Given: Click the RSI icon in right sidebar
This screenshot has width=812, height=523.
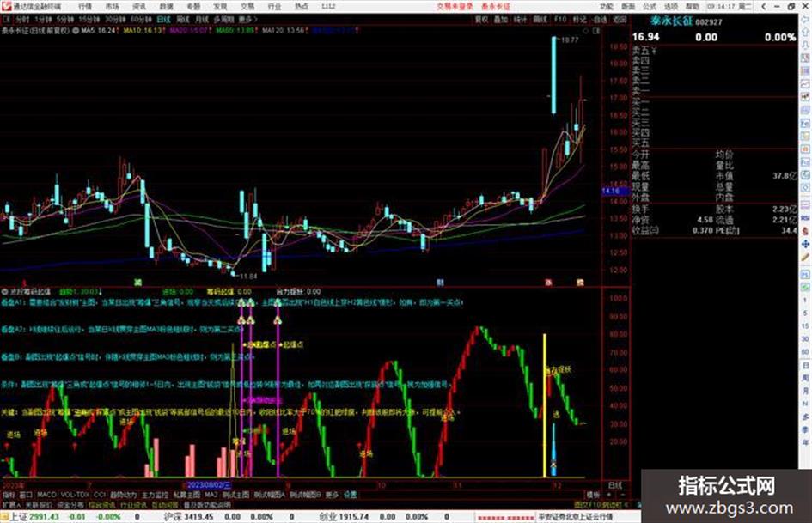Looking at the screenshot, I should pos(805,218).
